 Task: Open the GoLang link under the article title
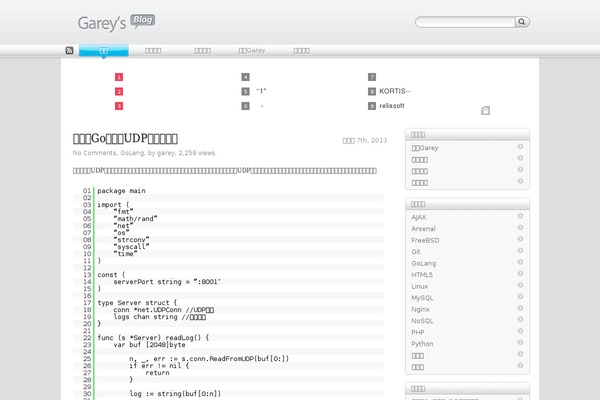(132, 153)
